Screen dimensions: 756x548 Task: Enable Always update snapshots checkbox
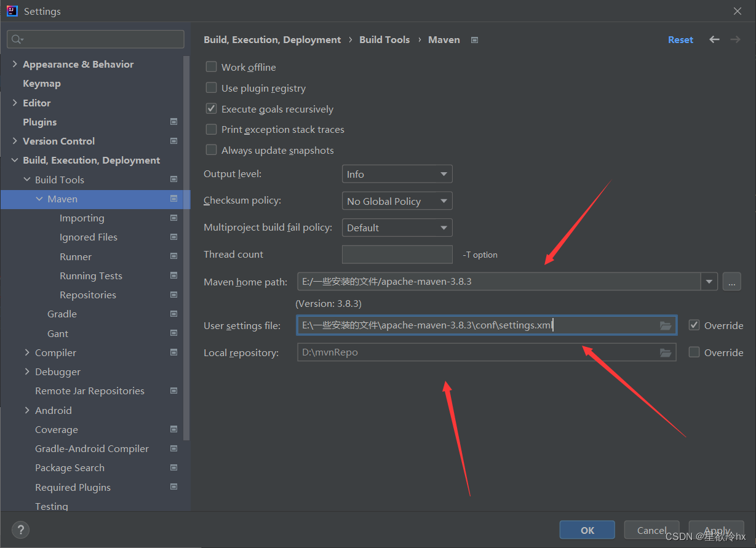pos(211,150)
